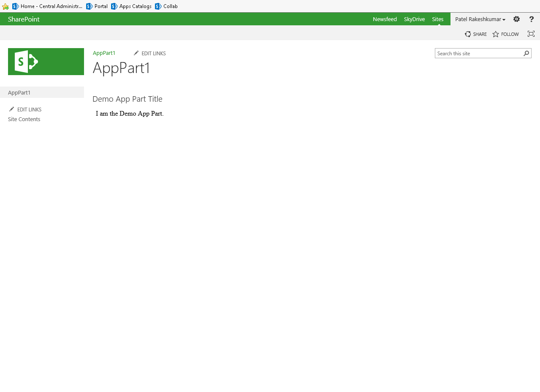Click the SharePoint site logo
This screenshot has height=392, width=540.
tap(46, 61)
